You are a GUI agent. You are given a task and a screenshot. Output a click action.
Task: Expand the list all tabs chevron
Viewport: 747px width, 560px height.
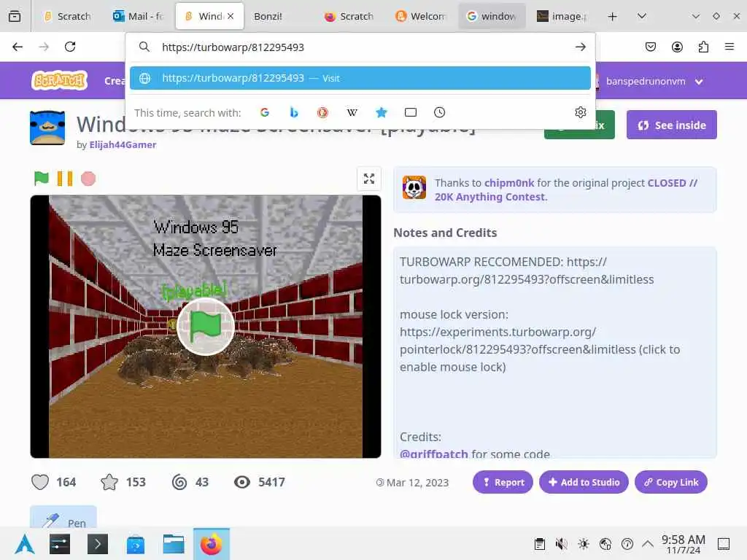click(642, 16)
